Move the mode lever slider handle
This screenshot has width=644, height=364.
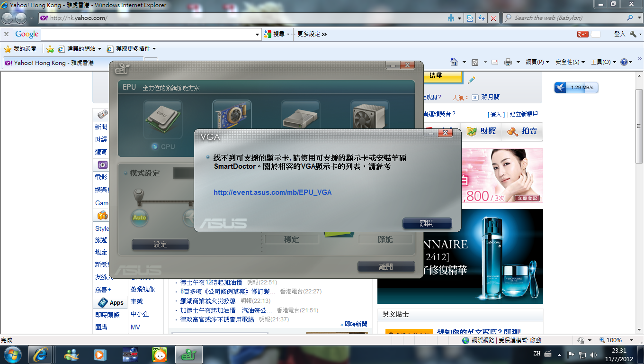point(138,196)
